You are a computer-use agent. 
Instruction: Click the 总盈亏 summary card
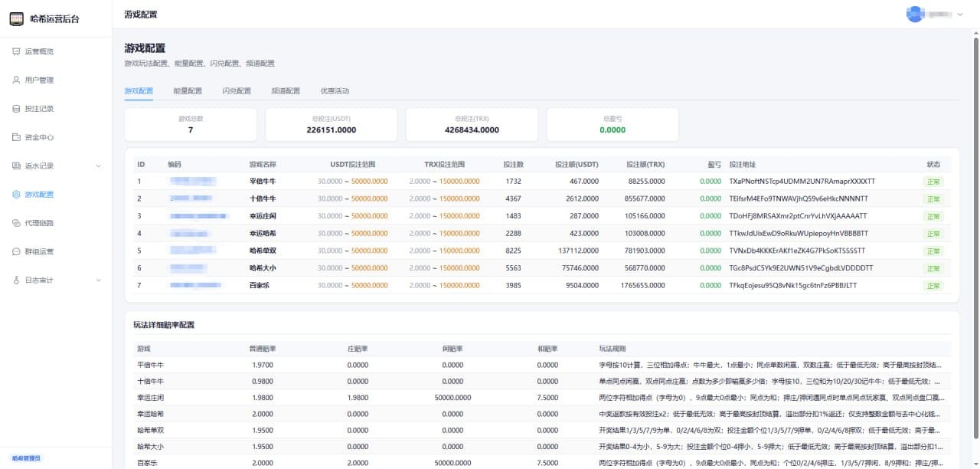tap(612, 125)
